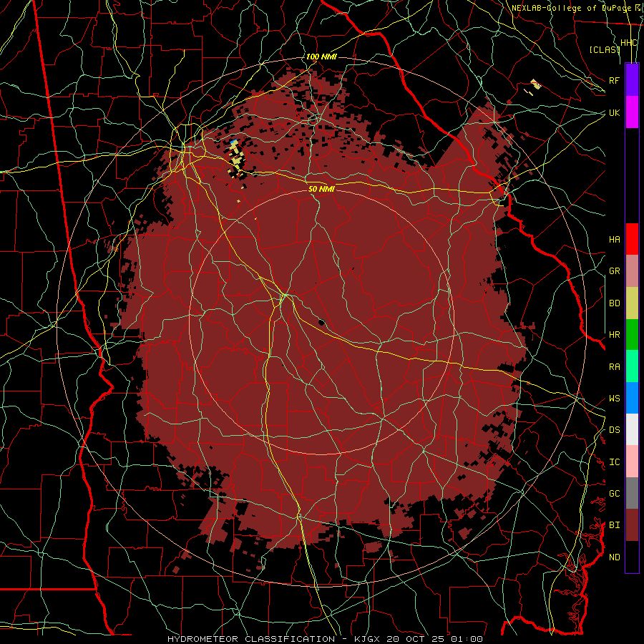The image size is (644, 644).
Task: Select the BD yellow legend swatch
Action: pos(632,303)
